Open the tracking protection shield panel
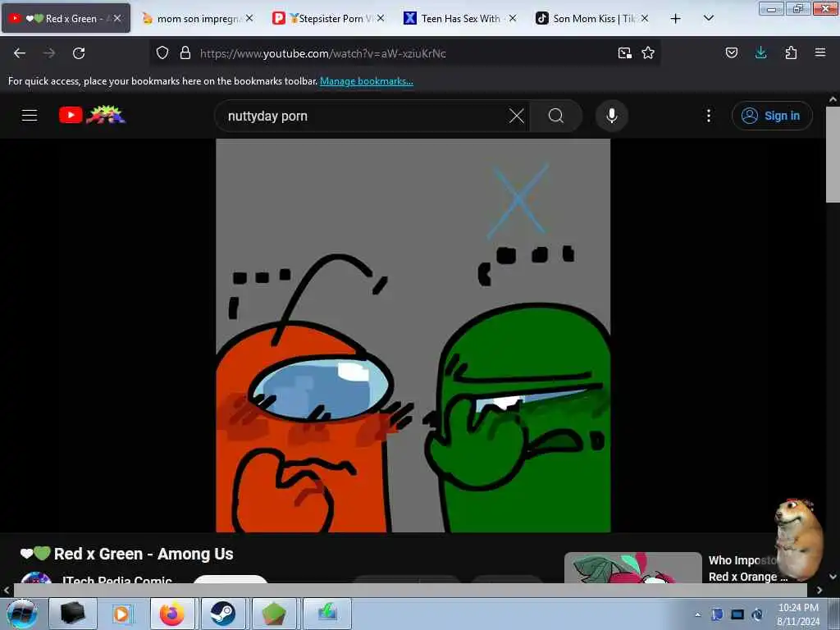 (x=162, y=52)
